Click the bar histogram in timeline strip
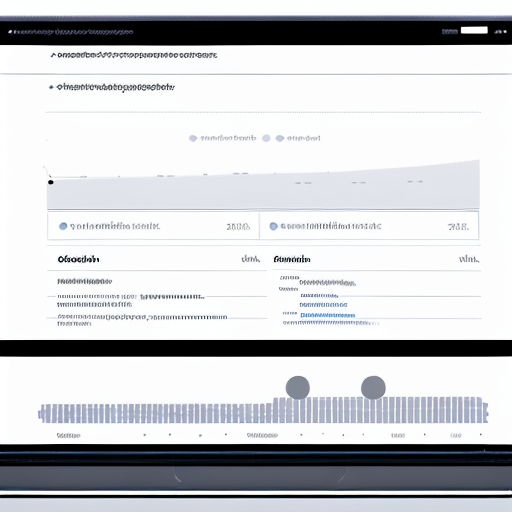 tap(263, 410)
